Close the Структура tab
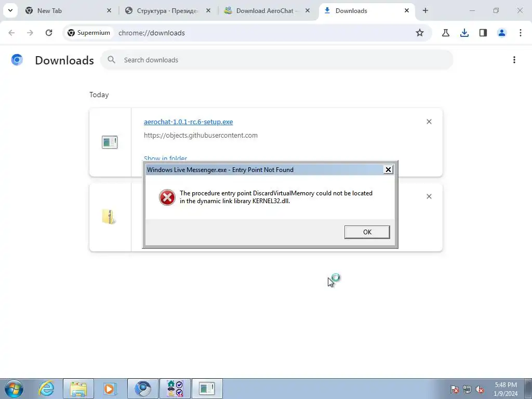Screen dimensions: 532x399 [208, 11]
